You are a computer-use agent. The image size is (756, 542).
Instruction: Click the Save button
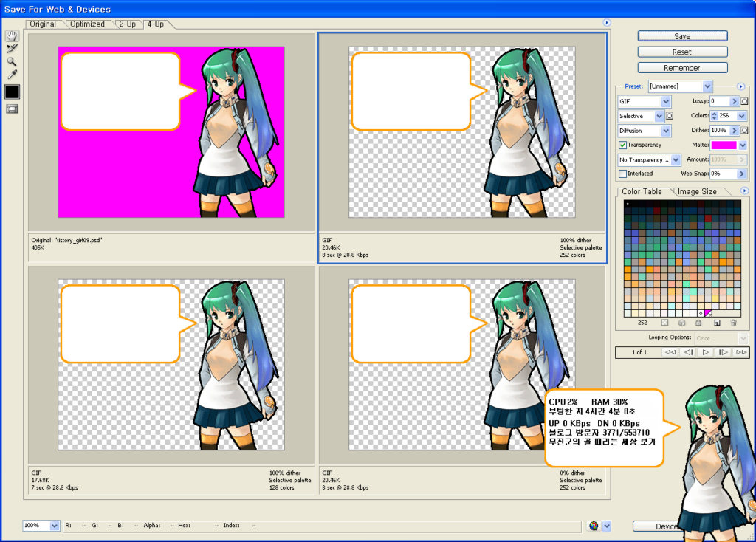682,36
